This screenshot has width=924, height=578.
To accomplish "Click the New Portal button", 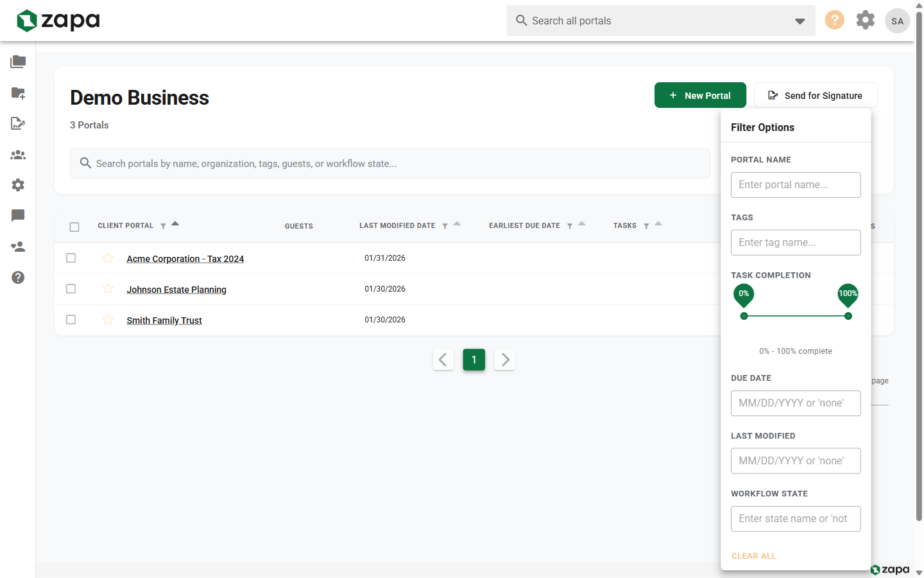I will (700, 95).
